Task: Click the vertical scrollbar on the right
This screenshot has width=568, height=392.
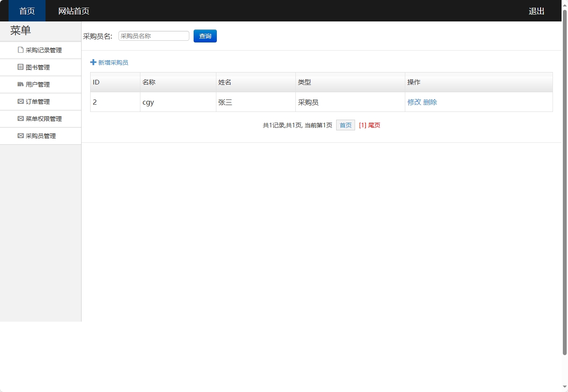Action: coord(565,193)
